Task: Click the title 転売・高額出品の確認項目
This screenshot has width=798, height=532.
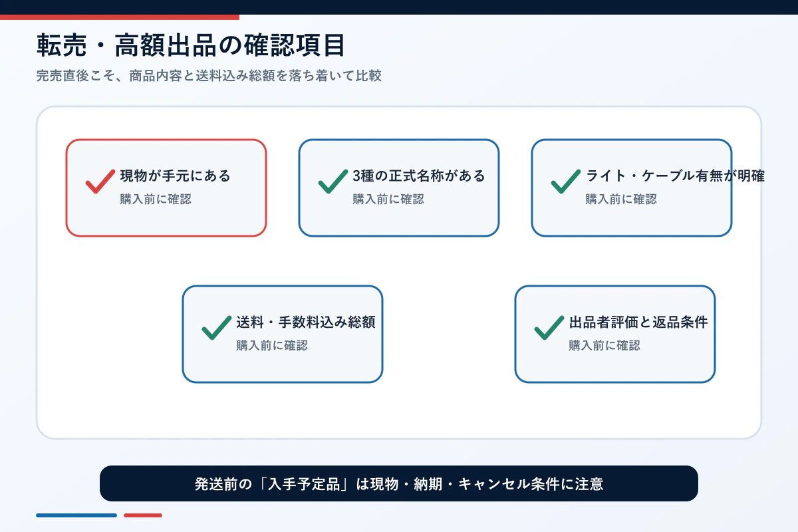Action: pyautogui.click(x=191, y=47)
